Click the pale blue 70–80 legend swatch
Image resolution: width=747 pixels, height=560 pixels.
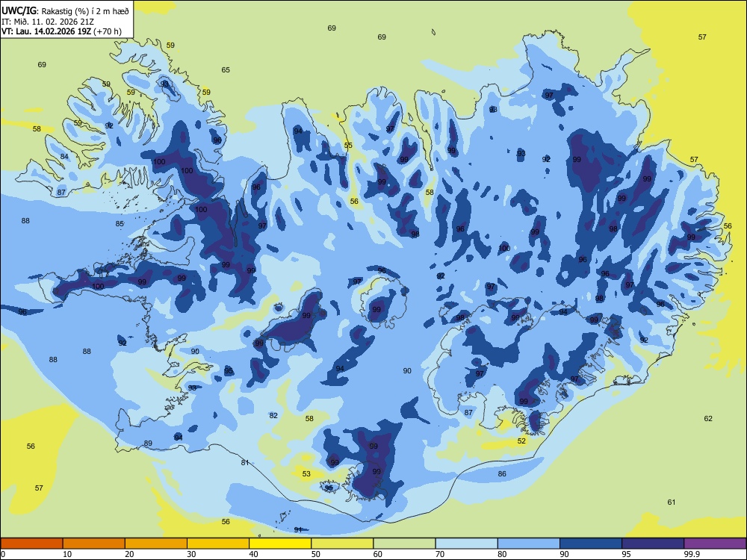(x=466, y=544)
